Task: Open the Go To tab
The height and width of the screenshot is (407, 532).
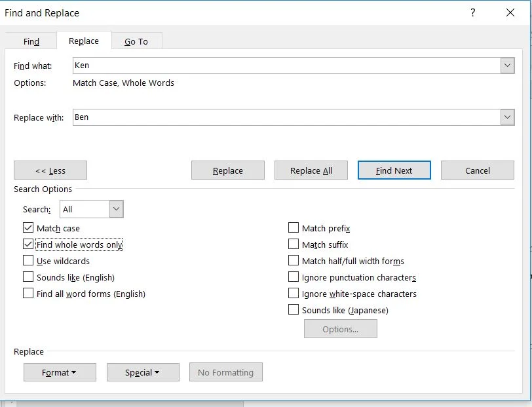Action: [136, 41]
